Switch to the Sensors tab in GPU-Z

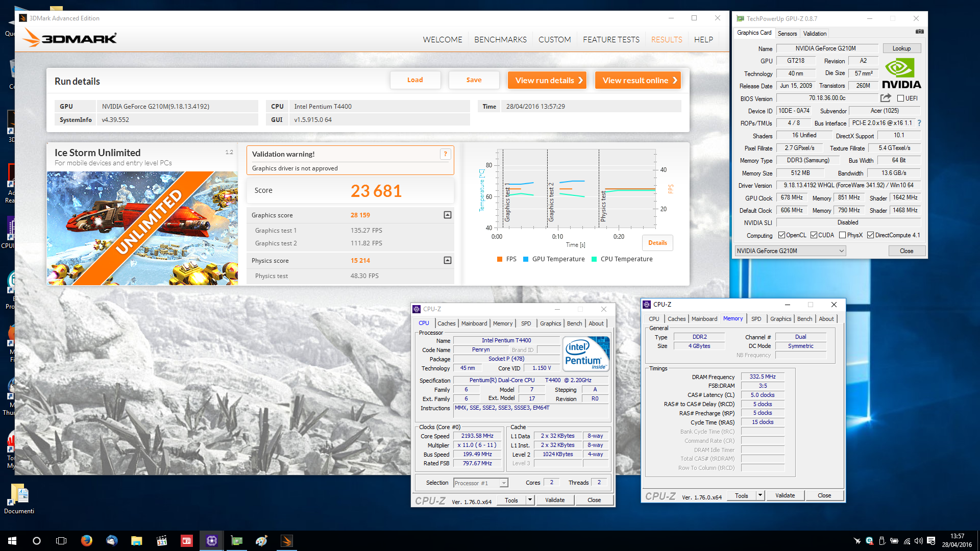point(787,34)
